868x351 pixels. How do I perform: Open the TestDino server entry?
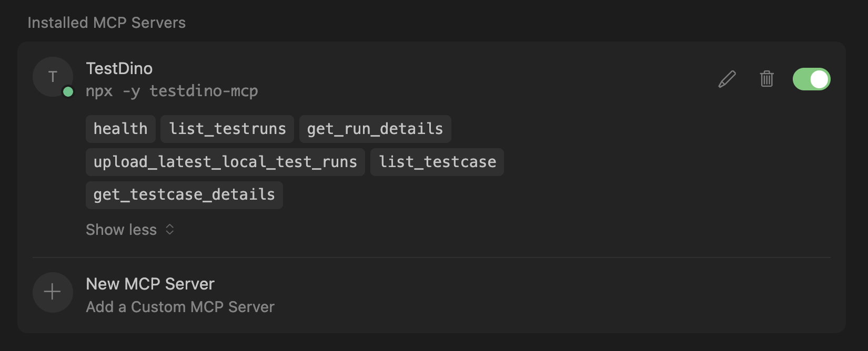pos(119,68)
